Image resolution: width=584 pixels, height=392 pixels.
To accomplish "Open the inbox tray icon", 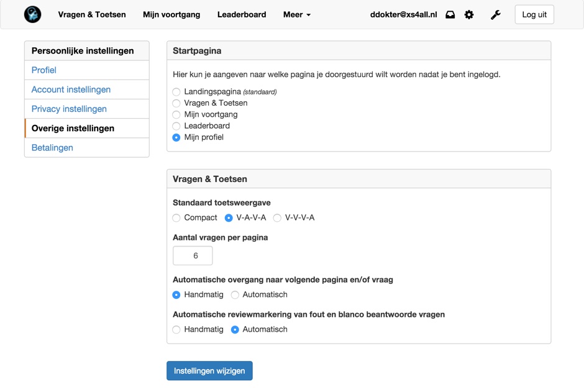I will click(450, 14).
